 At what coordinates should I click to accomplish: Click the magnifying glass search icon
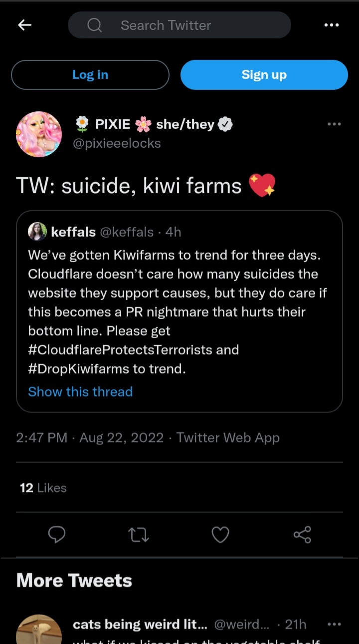(95, 25)
